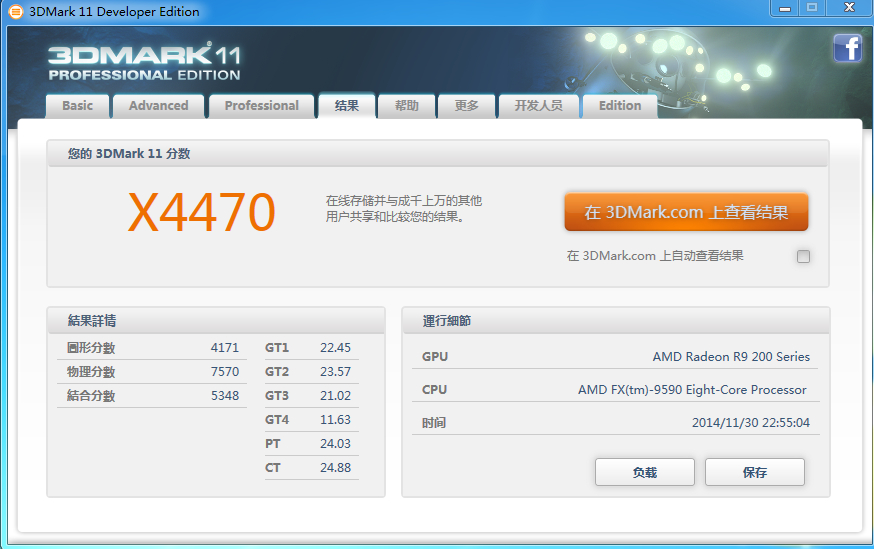This screenshot has height=549, width=874.
Task: Switch to the 更多 tab
Action: point(467,106)
